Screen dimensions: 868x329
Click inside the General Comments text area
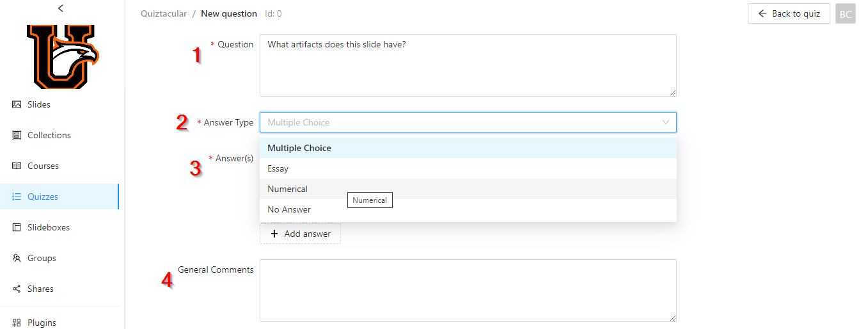point(468,290)
